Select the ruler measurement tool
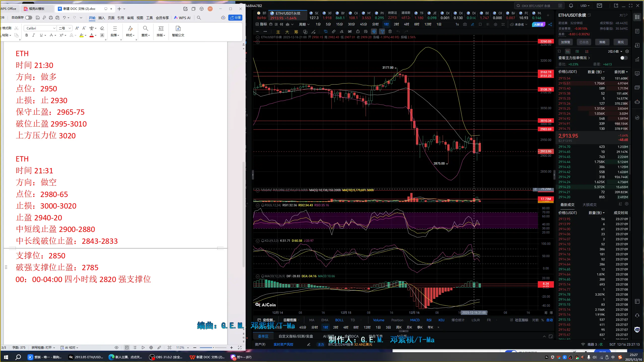This screenshot has height=362, width=644. click(x=333, y=32)
